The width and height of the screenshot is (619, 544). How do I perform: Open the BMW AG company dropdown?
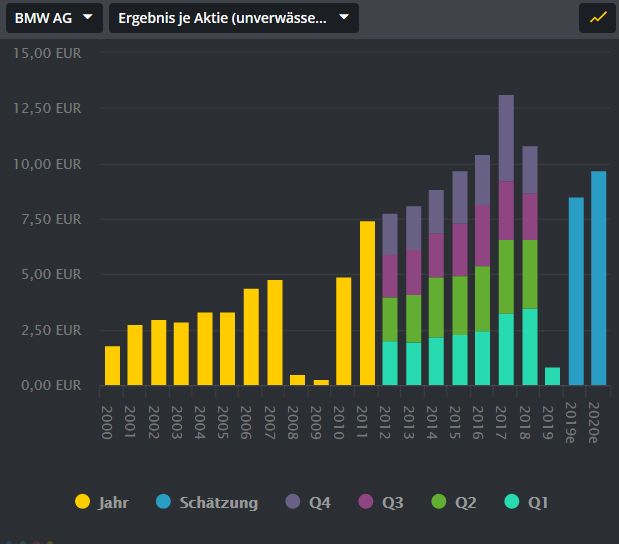tap(54, 18)
